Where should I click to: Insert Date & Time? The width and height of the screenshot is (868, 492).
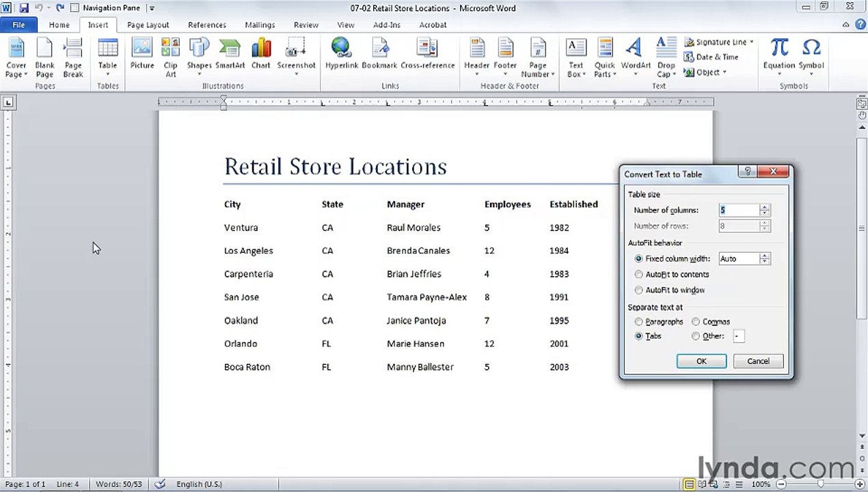pyautogui.click(x=711, y=57)
